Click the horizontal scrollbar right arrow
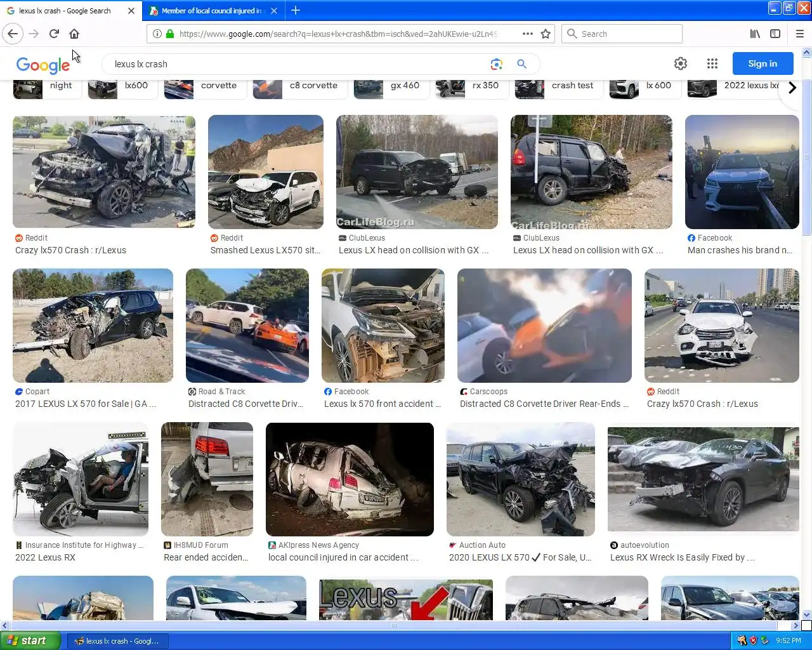The height and width of the screenshot is (650, 812). click(x=796, y=626)
